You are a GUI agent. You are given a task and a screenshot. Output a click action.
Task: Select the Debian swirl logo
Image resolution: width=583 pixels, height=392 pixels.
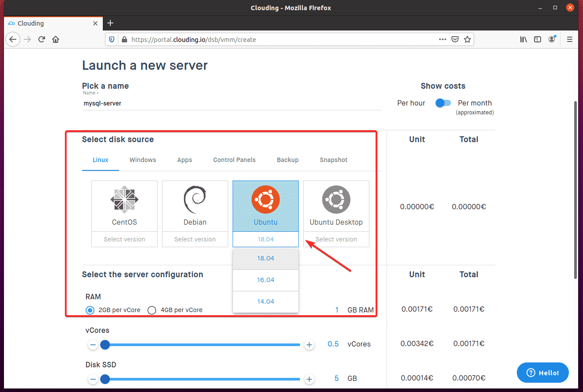(195, 200)
